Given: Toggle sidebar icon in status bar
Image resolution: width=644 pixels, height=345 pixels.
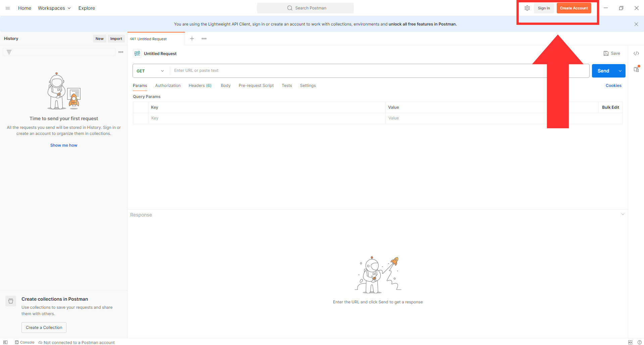Looking at the screenshot, I should (x=5, y=342).
